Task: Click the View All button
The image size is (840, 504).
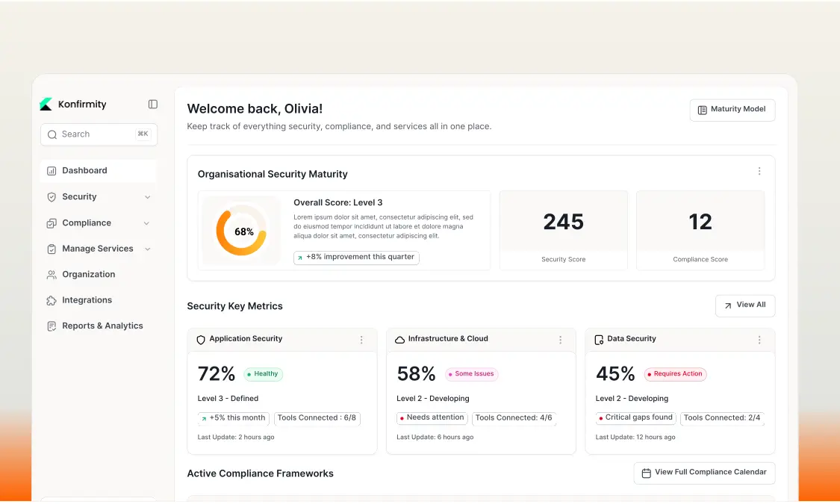Action: [745, 306]
